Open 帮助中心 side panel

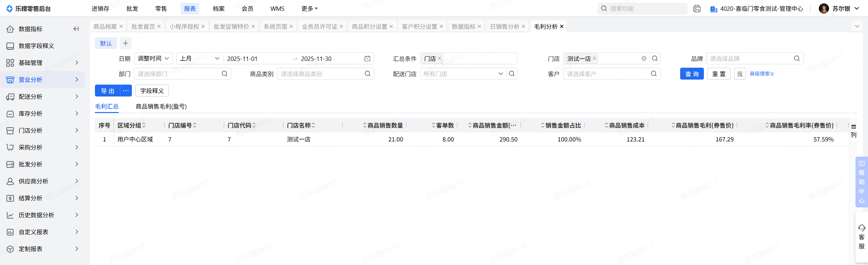pos(862,182)
